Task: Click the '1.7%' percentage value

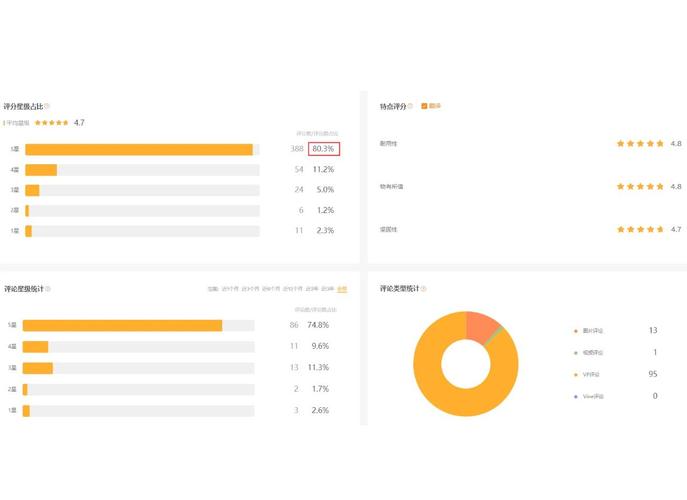Action: [x=320, y=389]
